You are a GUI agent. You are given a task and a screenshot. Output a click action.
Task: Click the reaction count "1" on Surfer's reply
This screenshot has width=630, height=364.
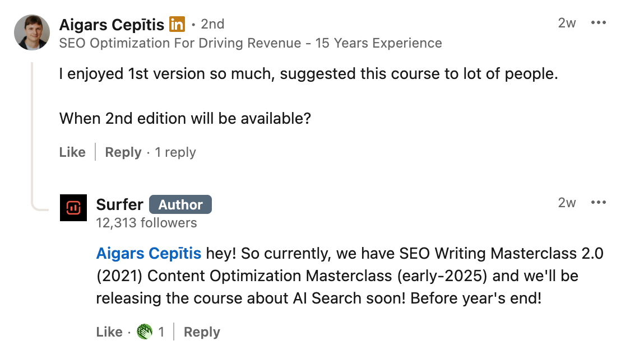click(x=161, y=332)
